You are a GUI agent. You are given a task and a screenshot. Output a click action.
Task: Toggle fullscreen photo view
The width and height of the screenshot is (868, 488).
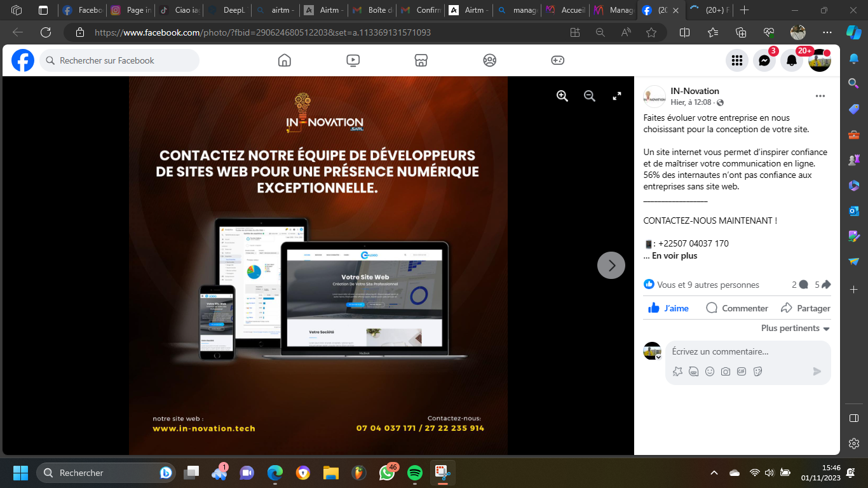[616, 96]
